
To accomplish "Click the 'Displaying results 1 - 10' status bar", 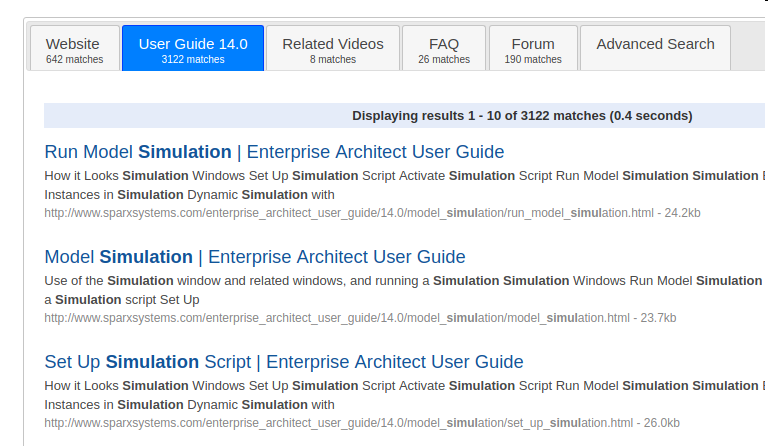I will [x=521, y=116].
